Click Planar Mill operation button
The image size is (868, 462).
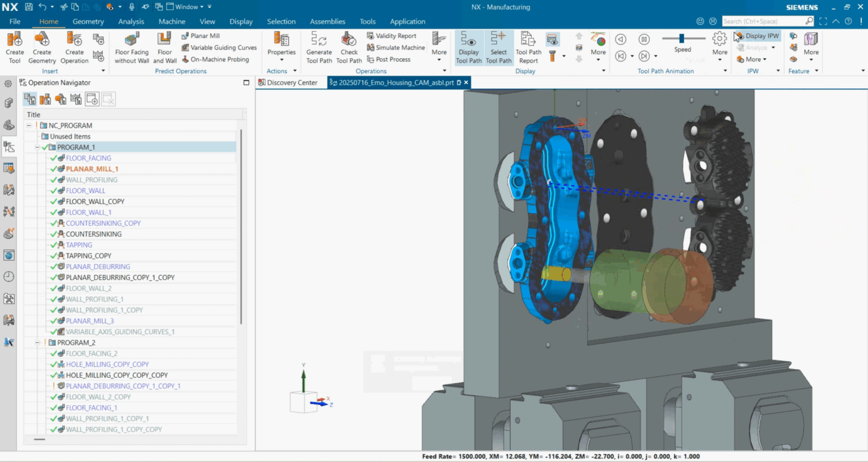[x=201, y=36]
